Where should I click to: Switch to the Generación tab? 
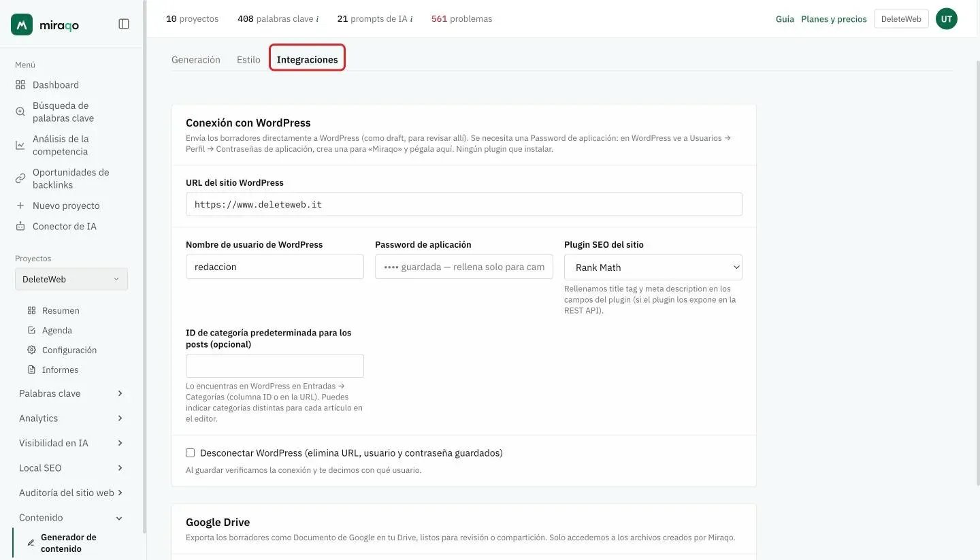196,59
